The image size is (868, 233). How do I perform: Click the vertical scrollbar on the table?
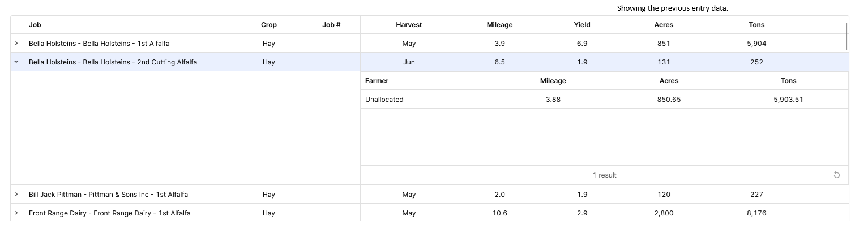pos(846,36)
